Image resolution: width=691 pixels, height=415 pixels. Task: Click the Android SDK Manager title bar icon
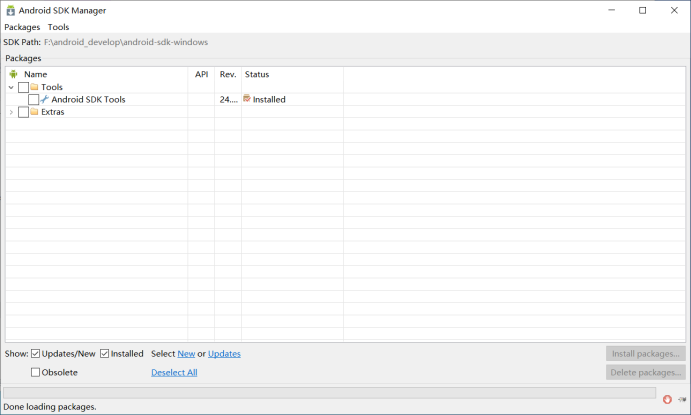click(11, 10)
